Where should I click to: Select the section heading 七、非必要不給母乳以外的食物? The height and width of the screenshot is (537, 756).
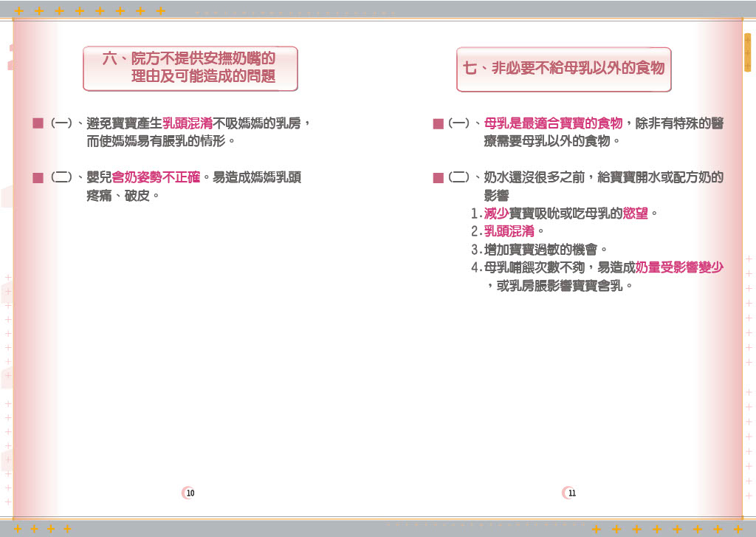tap(563, 69)
